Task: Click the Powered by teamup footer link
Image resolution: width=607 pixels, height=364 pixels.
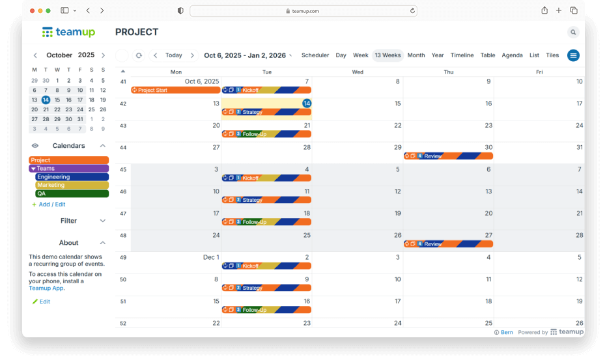Action: pyautogui.click(x=550, y=332)
